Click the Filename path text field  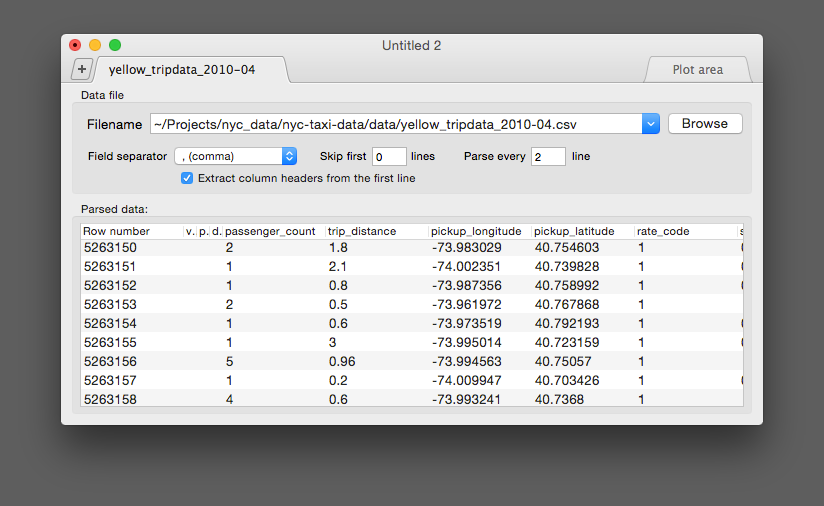pyautogui.click(x=395, y=124)
